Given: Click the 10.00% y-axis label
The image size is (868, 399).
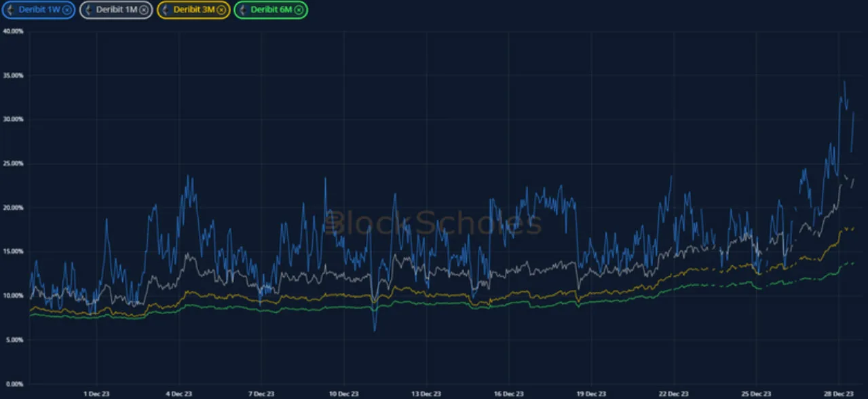Looking at the screenshot, I should tap(14, 296).
